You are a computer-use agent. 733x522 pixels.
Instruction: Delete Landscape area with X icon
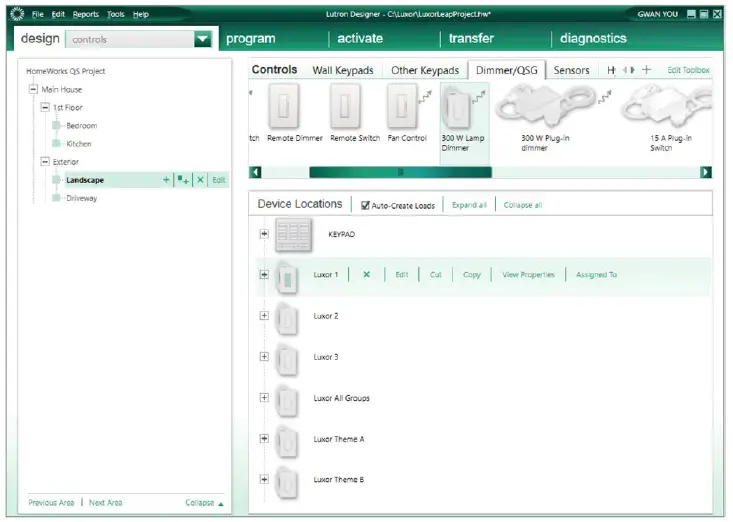[200, 180]
